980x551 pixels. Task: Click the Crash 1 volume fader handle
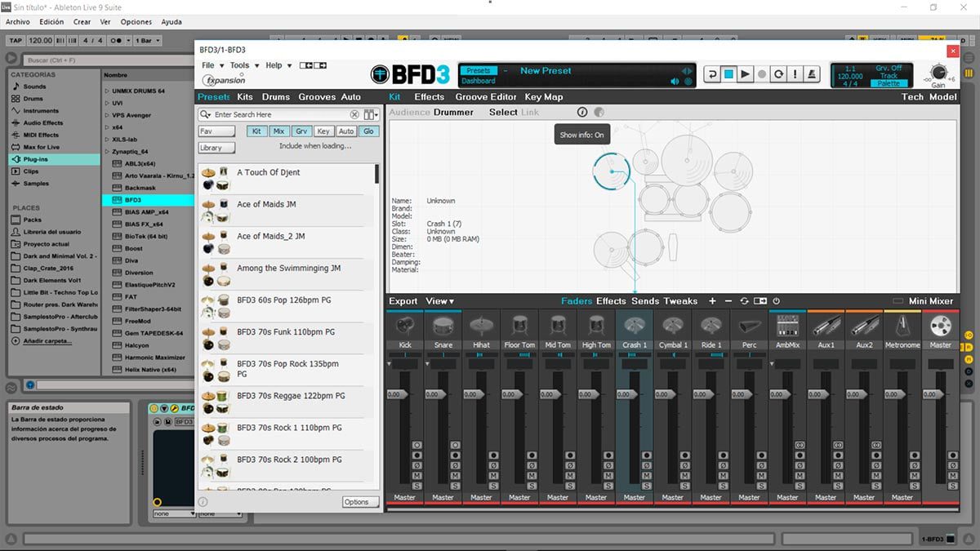point(626,394)
